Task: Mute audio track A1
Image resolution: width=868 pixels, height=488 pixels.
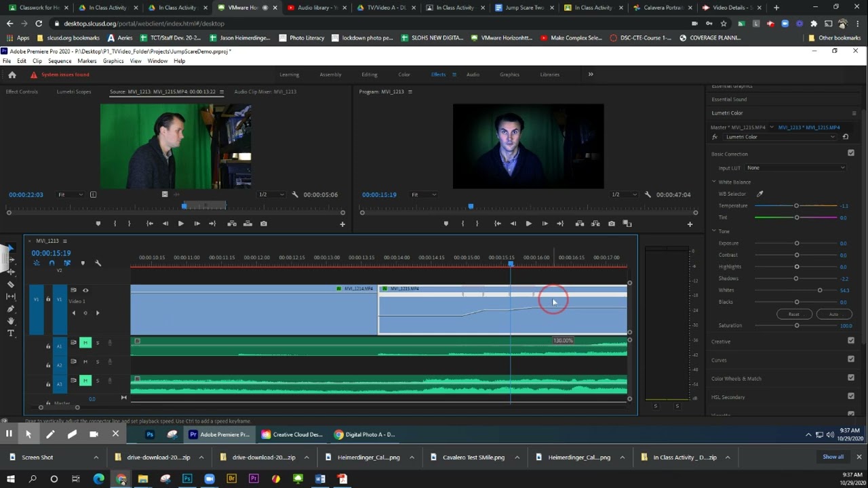Action: [x=85, y=342]
